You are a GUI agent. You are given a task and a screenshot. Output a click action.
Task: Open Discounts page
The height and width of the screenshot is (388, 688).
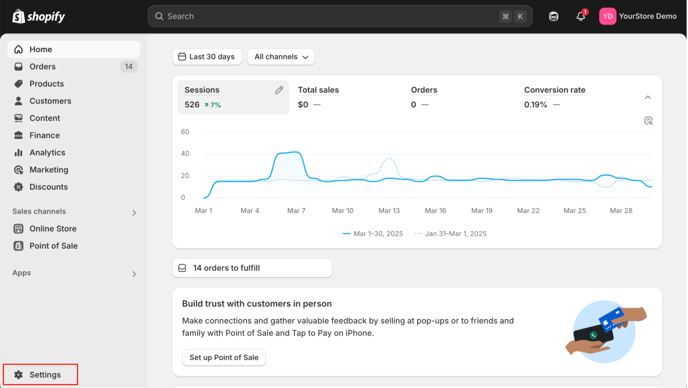pos(74,187)
